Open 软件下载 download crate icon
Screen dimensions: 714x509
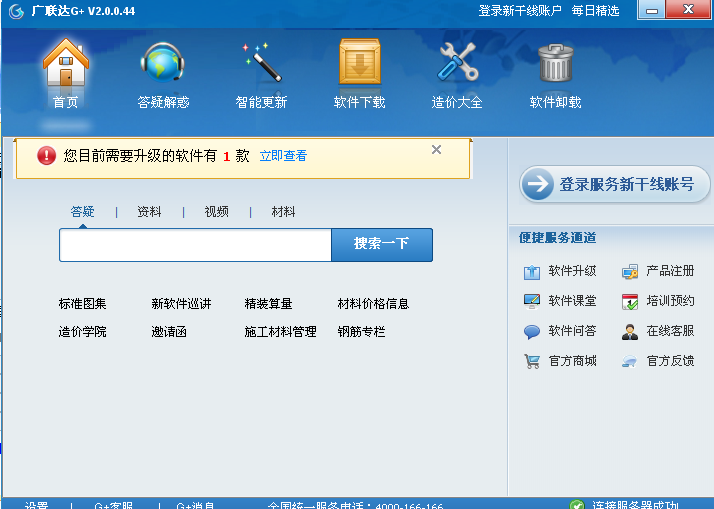(359, 61)
